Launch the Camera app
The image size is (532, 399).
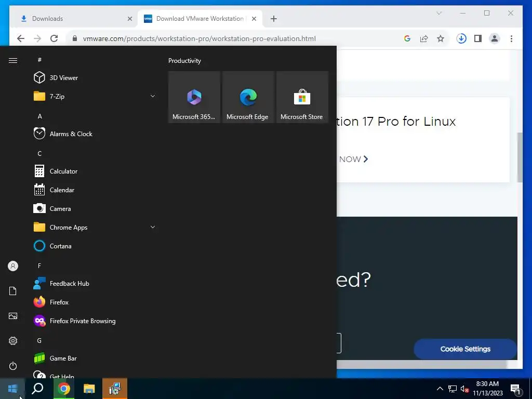(95, 209)
